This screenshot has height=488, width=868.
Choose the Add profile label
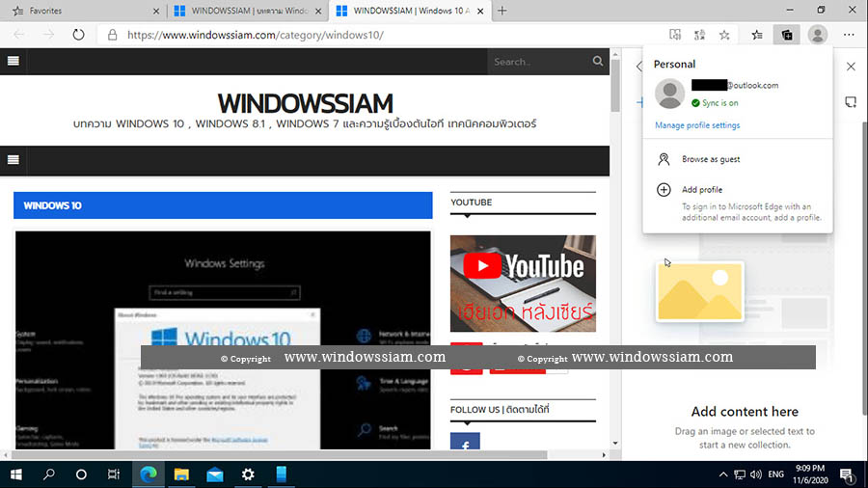702,190
